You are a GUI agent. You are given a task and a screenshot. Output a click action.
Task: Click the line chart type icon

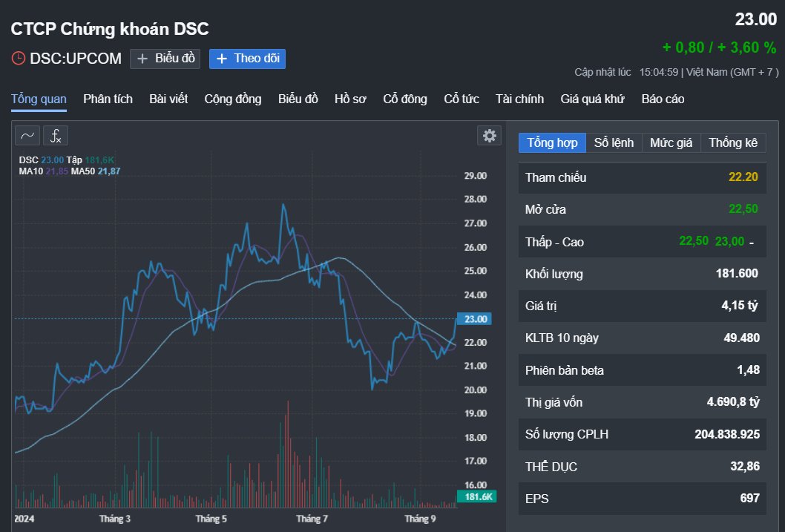[27, 135]
